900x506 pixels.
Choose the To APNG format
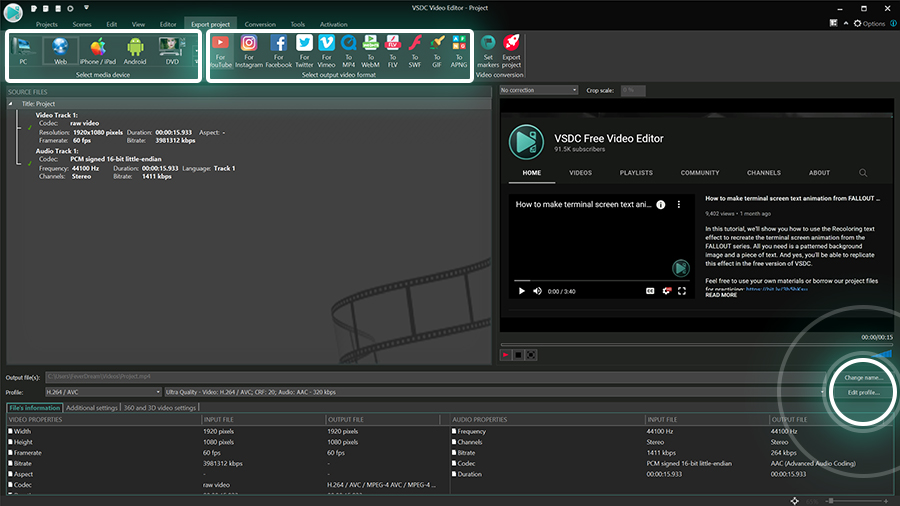[x=459, y=51]
